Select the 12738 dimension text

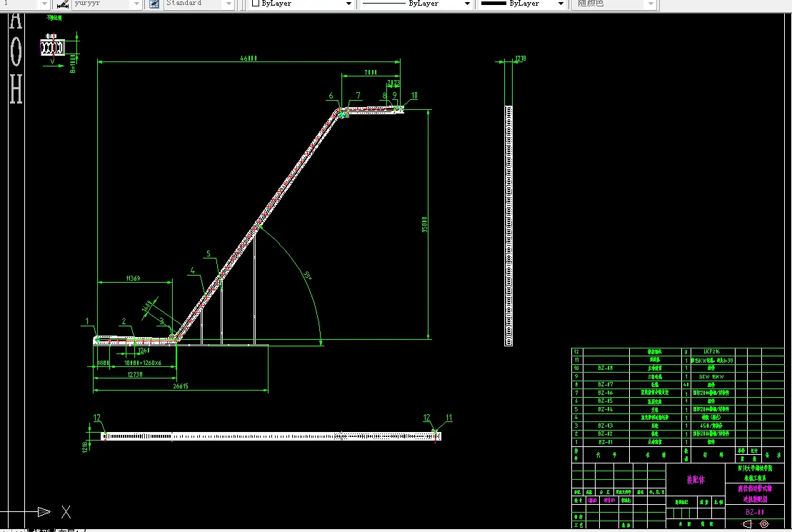coord(135,374)
